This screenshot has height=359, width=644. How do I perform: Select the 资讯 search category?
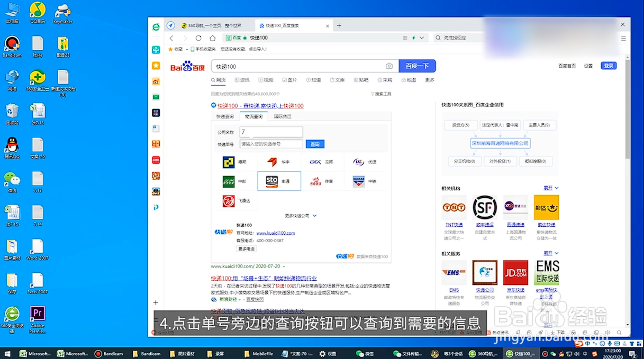[x=241, y=80]
